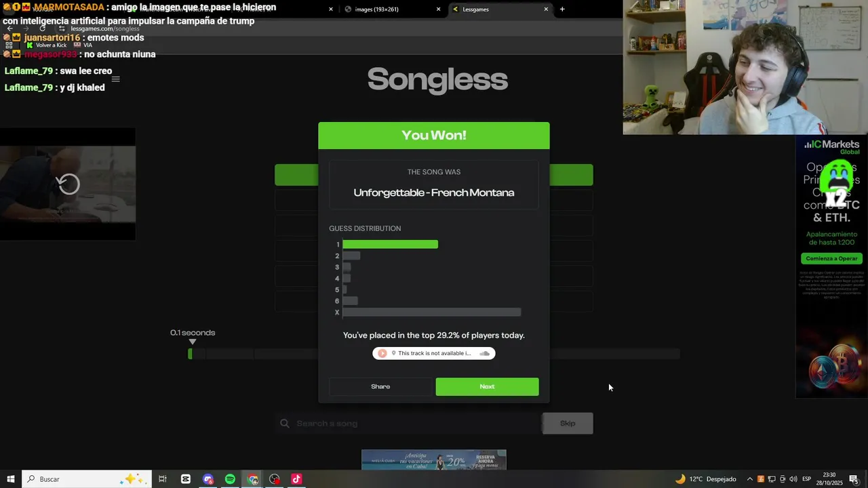The width and height of the screenshot is (868, 488).
Task: Click the ESP language indicator
Action: pyautogui.click(x=807, y=479)
